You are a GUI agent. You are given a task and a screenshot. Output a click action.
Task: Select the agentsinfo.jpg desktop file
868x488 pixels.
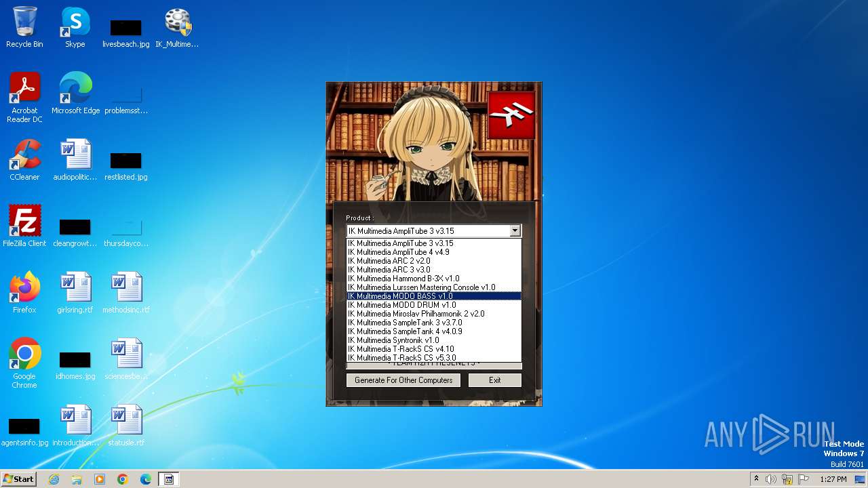(x=24, y=430)
